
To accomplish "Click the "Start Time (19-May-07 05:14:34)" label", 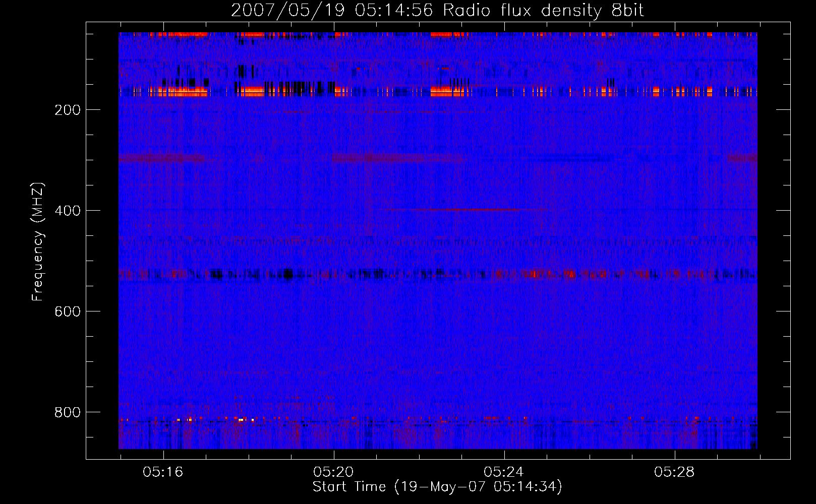I will (437, 487).
